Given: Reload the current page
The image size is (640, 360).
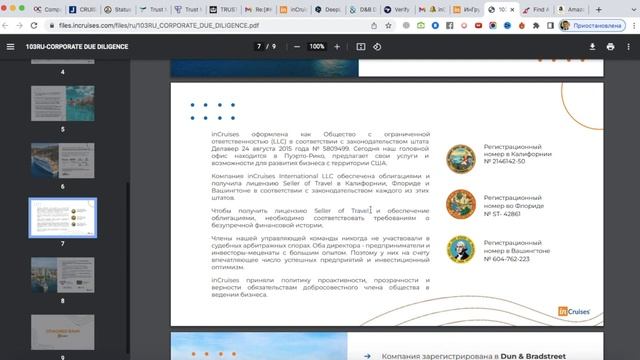Looking at the screenshot, I should pyautogui.click(x=34, y=25).
